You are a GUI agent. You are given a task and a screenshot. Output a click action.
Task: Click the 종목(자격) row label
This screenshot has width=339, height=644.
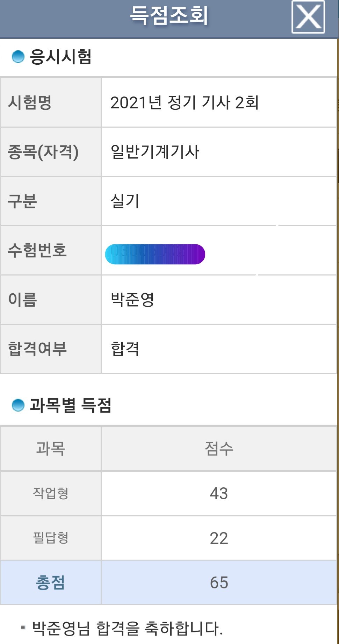[x=43, y=152]
